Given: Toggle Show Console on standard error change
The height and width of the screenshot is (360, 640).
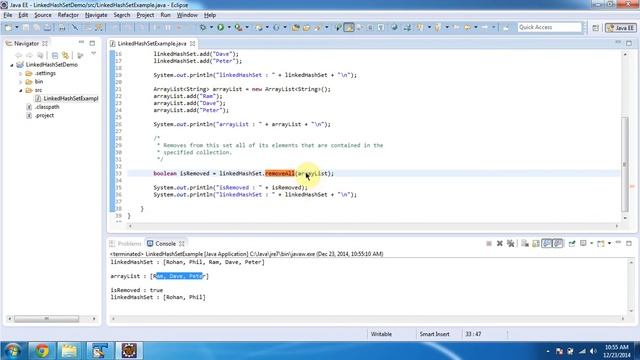Looking at the screenshot, I should coord(558,243).
